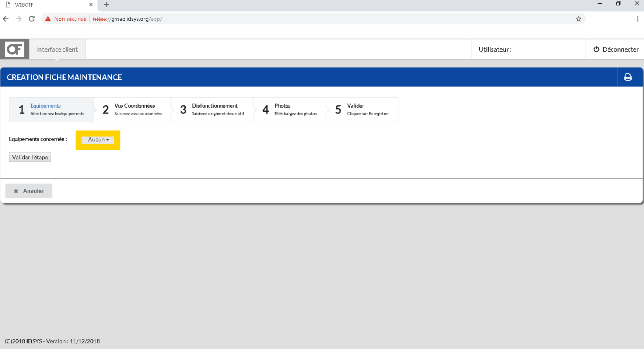
Task: Go to step 2 Vos Coordonnées
Action: [132, 110]
